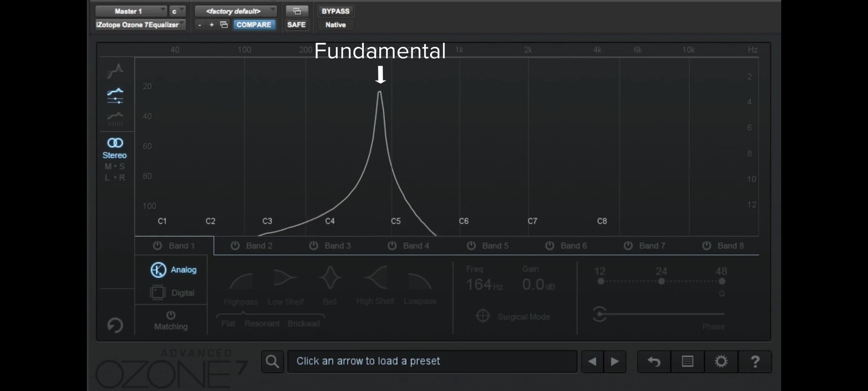Toggle Band 6 power icon
Viewport: 868px width, 391px height.
pos(550,245)
